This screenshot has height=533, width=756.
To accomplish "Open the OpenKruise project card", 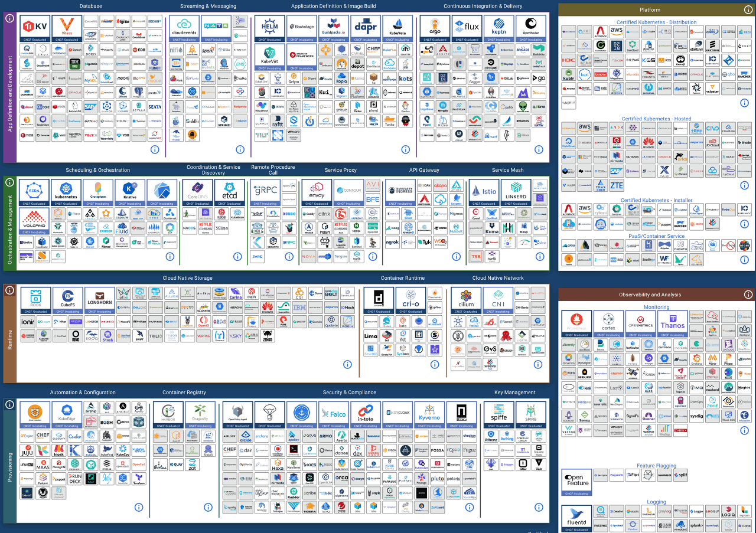I will point(531,28).
